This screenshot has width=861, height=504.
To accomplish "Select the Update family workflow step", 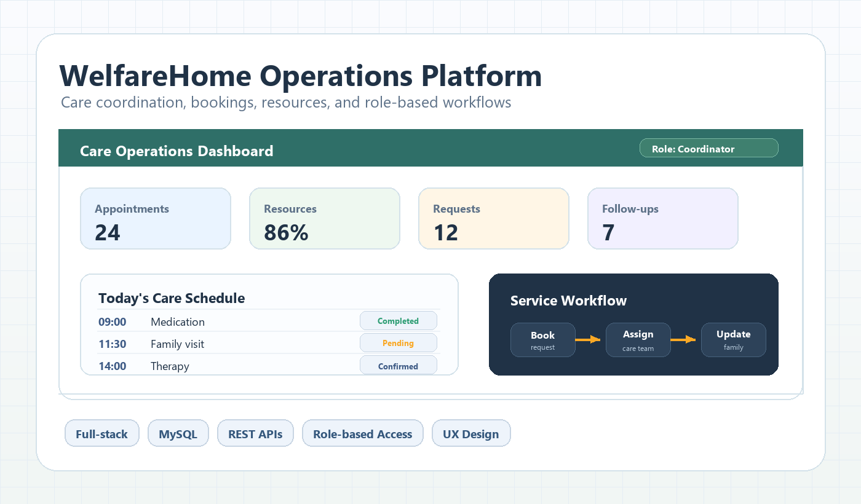I will [734, 340].
